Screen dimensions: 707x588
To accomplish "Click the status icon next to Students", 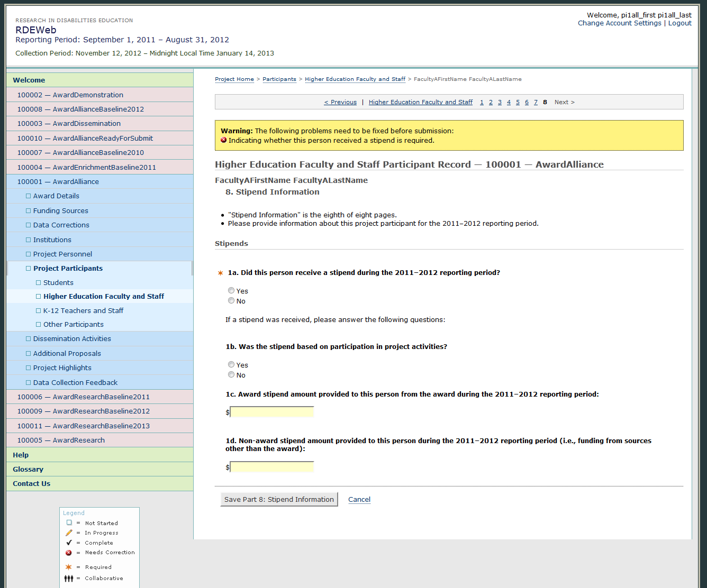I will coord(39,283).
